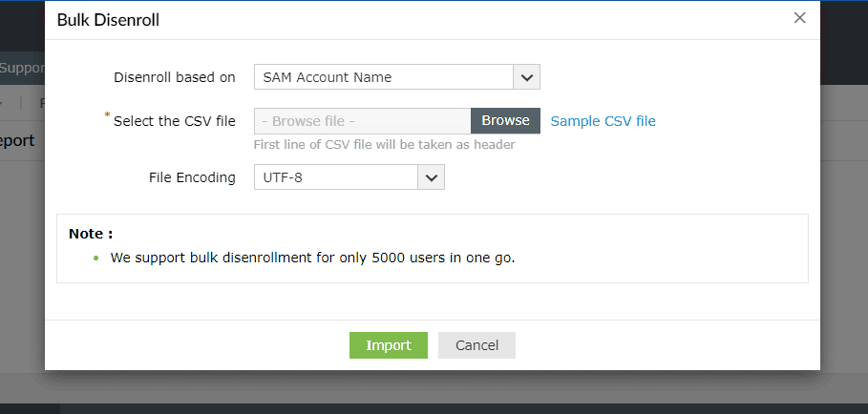This screenshot has width=868, height=414.
Task: Open the Sample CSV file link
Action: click(603, 121)
